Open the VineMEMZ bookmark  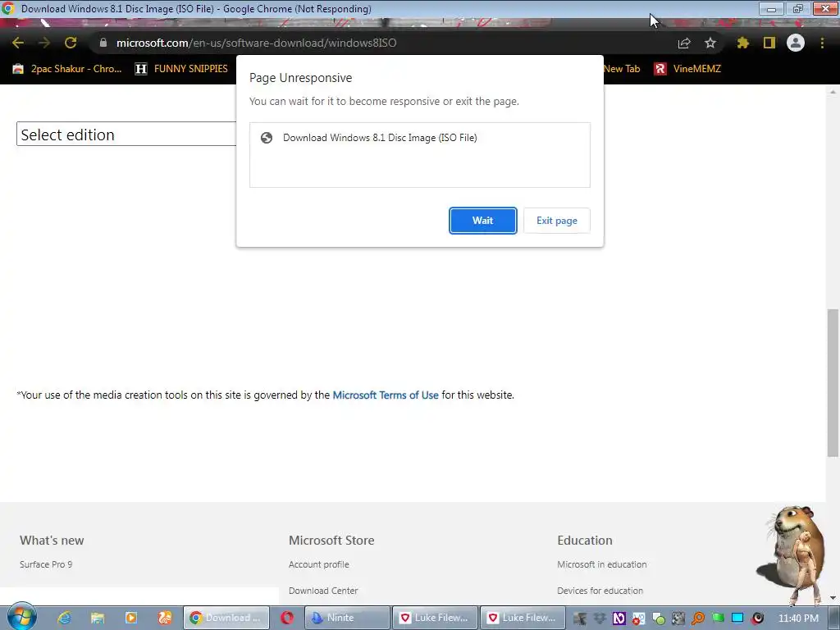click(x=688, y=69)
